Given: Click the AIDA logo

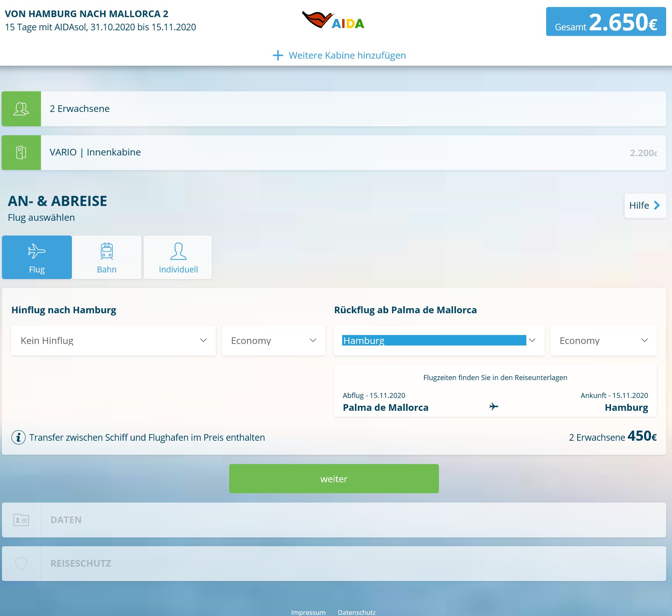Looking at the screenshot, I should 333,21.
